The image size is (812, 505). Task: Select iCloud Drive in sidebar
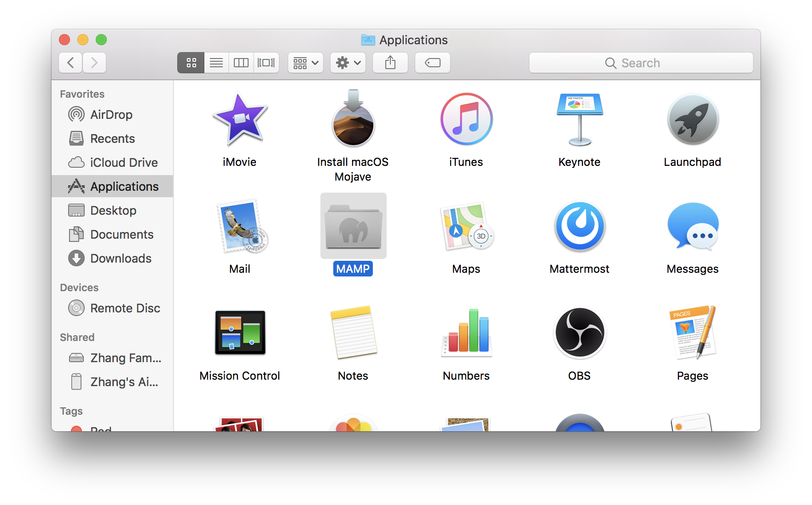click(123, 163)
